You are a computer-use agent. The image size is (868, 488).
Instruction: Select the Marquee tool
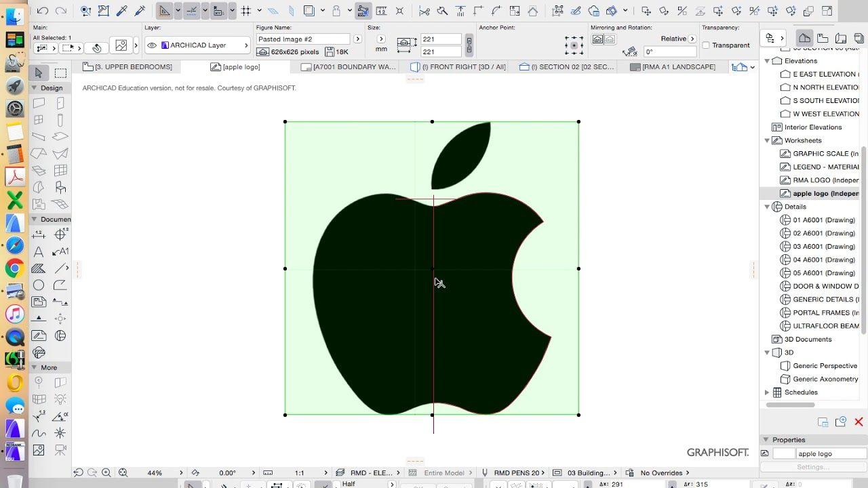coord(60,73)
